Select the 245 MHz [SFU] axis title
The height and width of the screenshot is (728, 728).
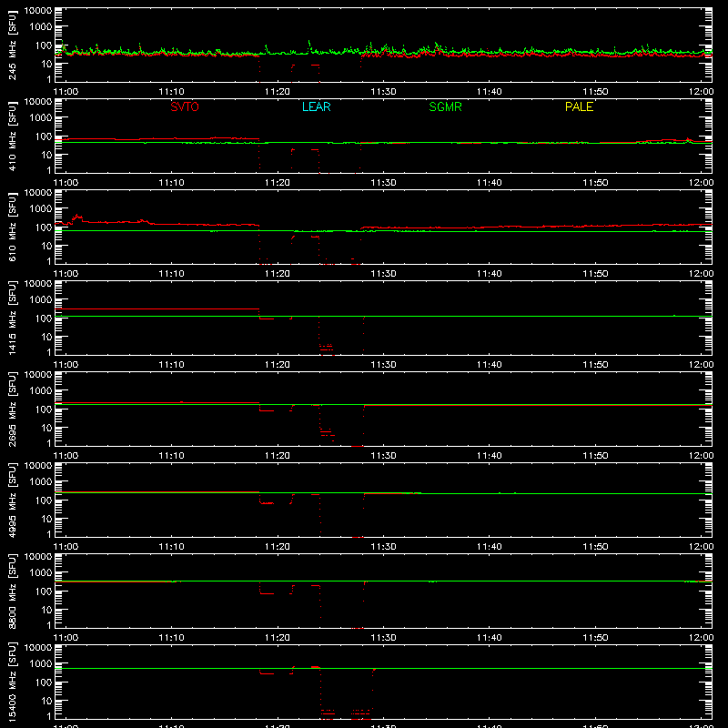(x=12, y=45)
